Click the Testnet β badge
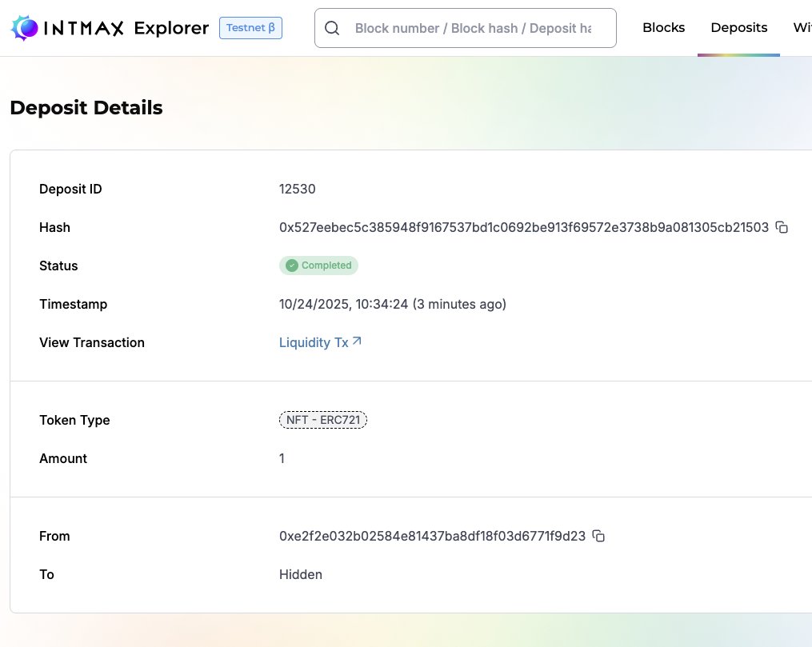 [250, 28]
